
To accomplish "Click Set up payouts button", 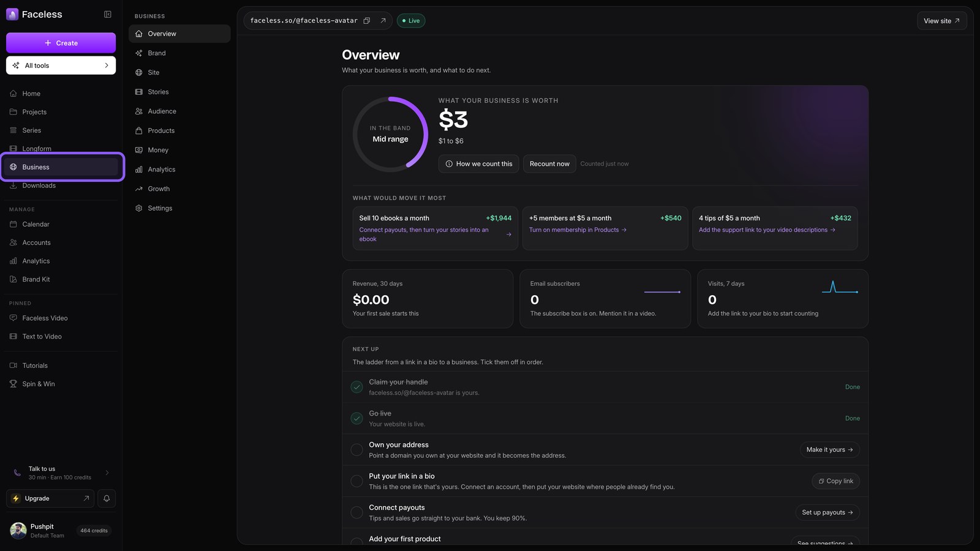I will point(827,512).
